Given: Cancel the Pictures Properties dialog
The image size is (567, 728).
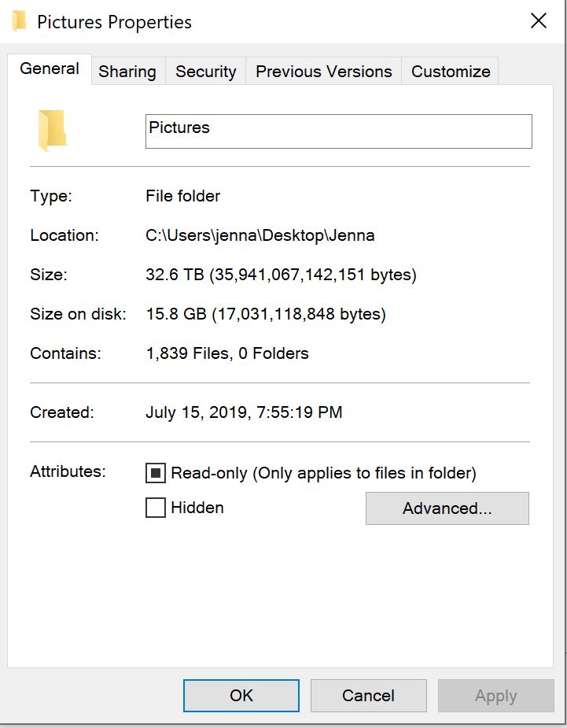Looking at the screenshot, I should point(368,696).
